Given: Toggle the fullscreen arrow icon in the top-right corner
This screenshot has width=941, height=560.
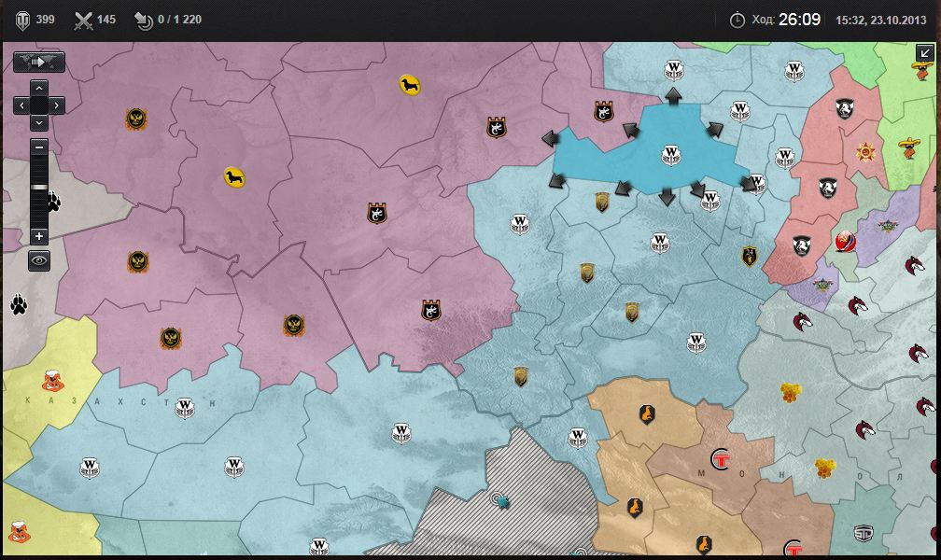Looking at the screenshot, I should pos(925,53).
